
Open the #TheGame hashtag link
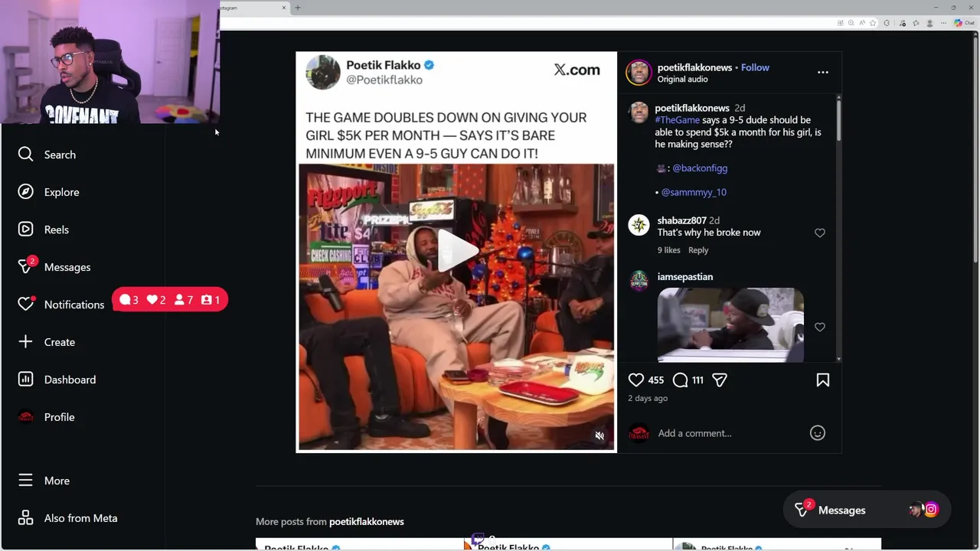click(677, 120)
